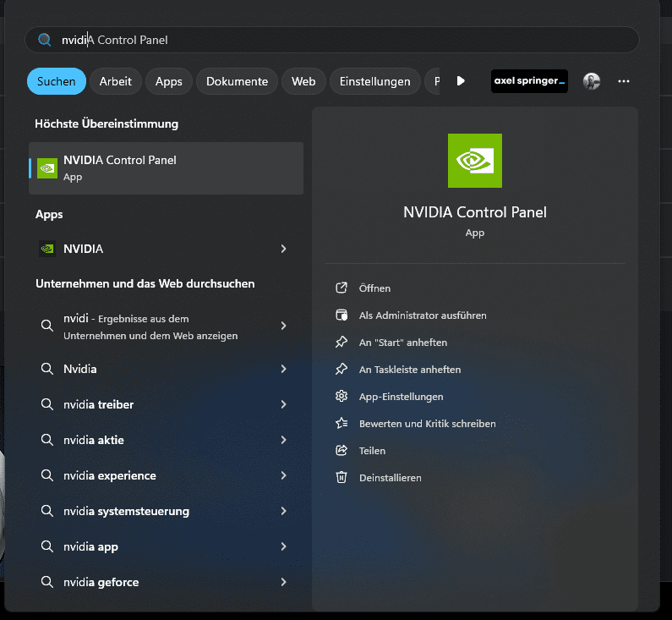Click magnifier icon beside nvidia experience
The height and width of the screenshot is (620, 672).
(x=47, y=475)
